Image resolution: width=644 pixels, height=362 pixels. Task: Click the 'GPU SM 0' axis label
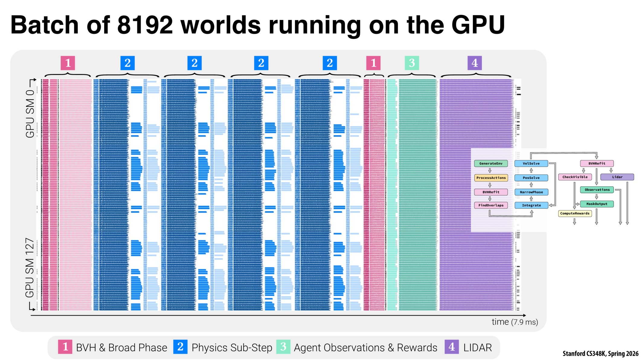[30, 114]
